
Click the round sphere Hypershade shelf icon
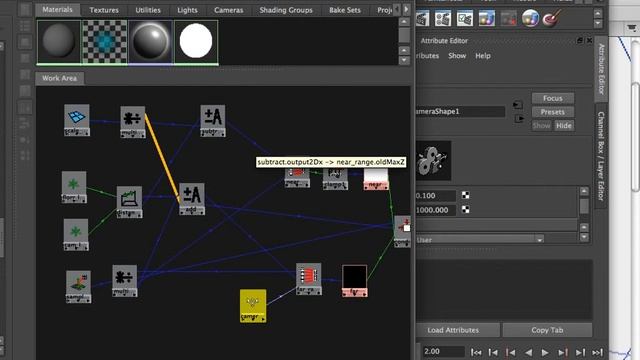pyautogui.click(x=530, y=18)
